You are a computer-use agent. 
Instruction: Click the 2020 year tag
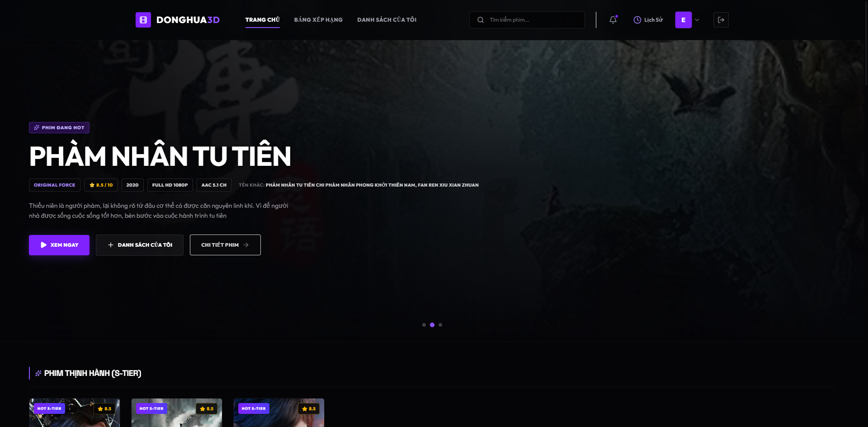[x=132, y=185]
